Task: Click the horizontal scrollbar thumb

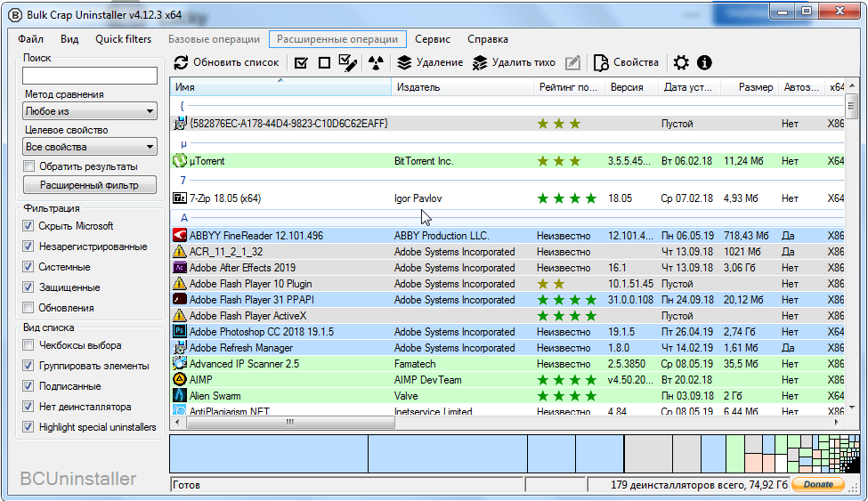Action: click(x=290, y=423)
